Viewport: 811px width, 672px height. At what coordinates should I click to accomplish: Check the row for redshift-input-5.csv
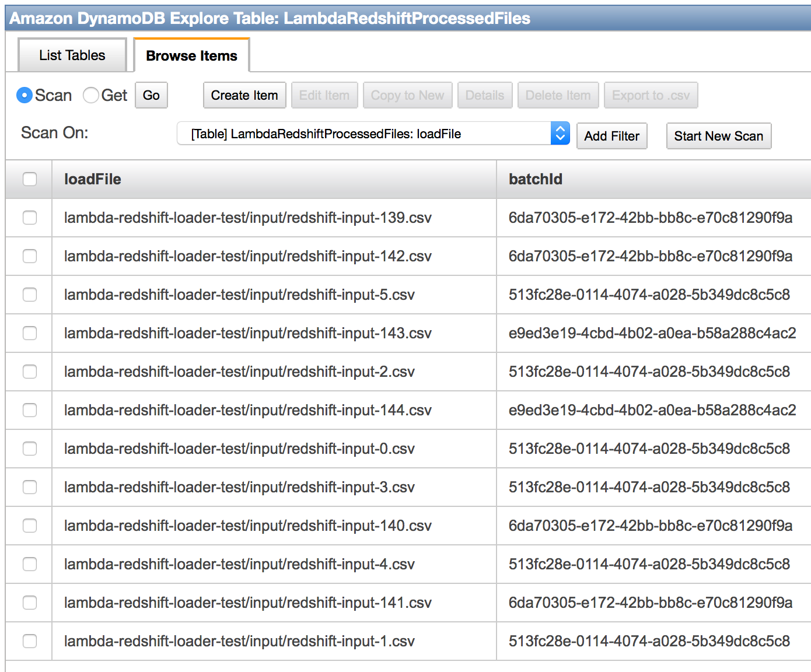pyautogui.click(x=30, y=295)
